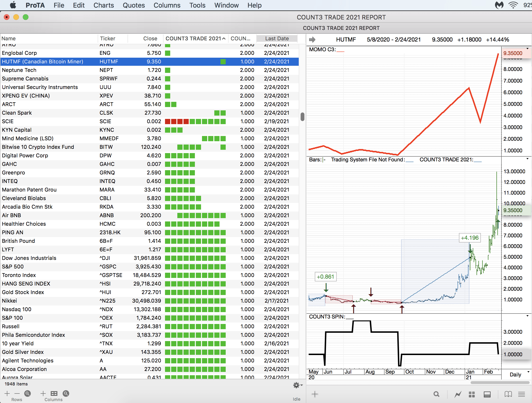
Task: Toggle sort on COUNT3 TRADE 2021 column header
Action: (x=196, y=38)
